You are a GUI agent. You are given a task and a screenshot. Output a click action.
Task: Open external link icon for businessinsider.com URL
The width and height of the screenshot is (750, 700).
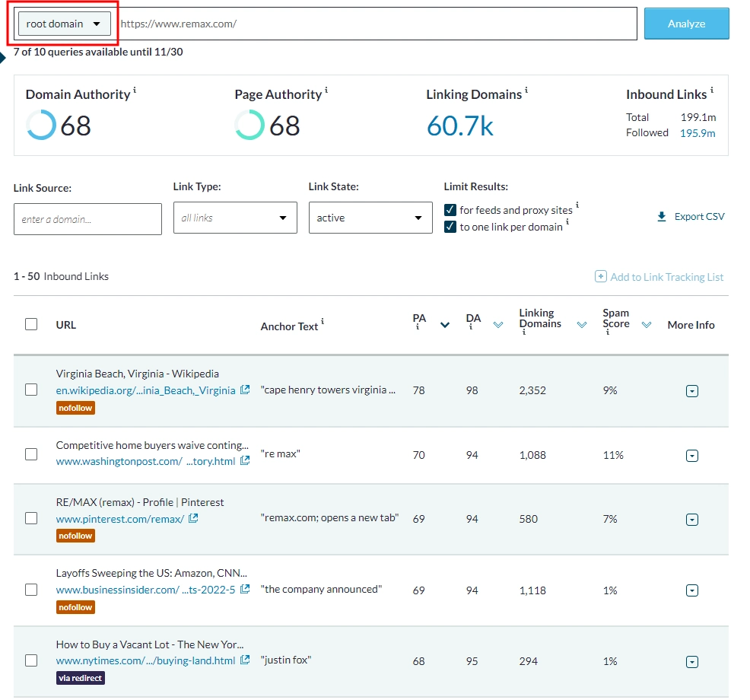tap(245, 589)
